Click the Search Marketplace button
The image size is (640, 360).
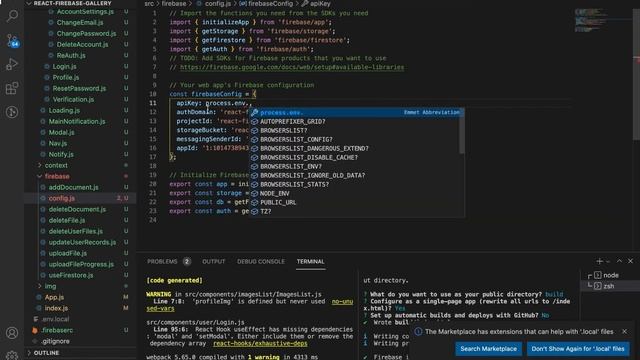pos(488,349)
